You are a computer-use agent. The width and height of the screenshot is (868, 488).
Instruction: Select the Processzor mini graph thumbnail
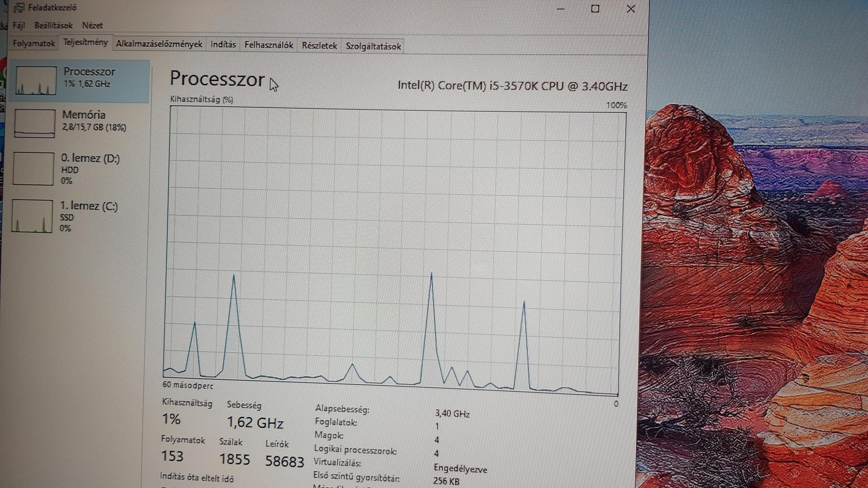pyautogui.click(x=36, y=80)
